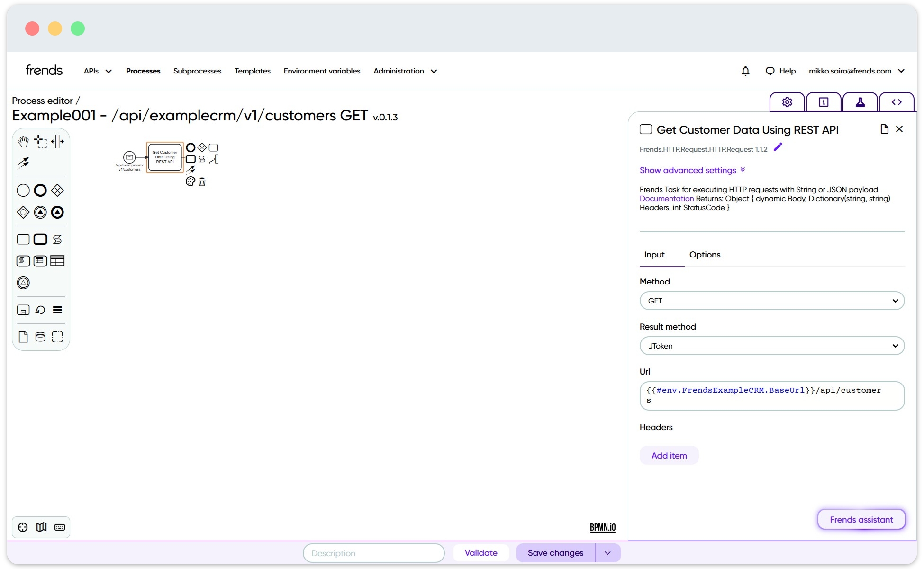924x569 pixels.
Task: Open the Result method JToken dropdown
Action: coord(771,346)
